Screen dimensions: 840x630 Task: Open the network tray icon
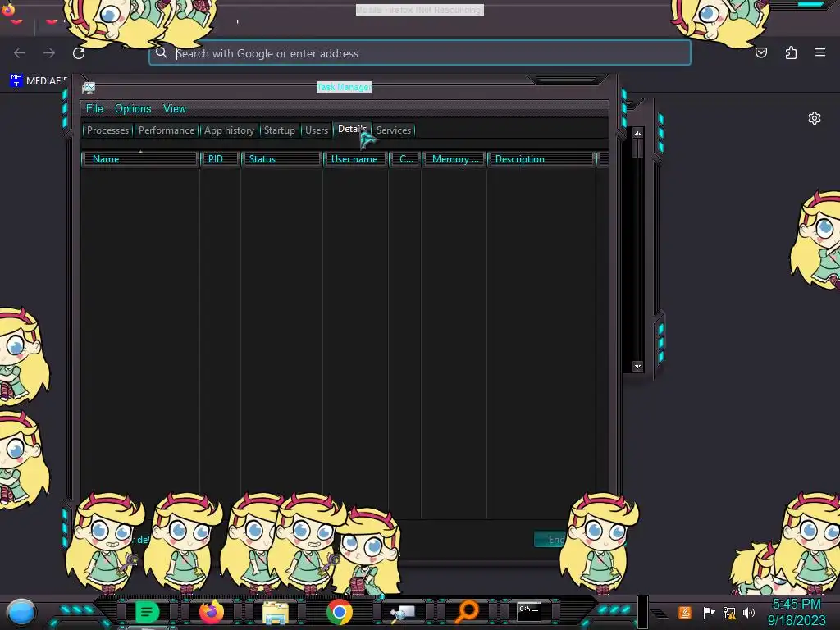click(729, 612)
